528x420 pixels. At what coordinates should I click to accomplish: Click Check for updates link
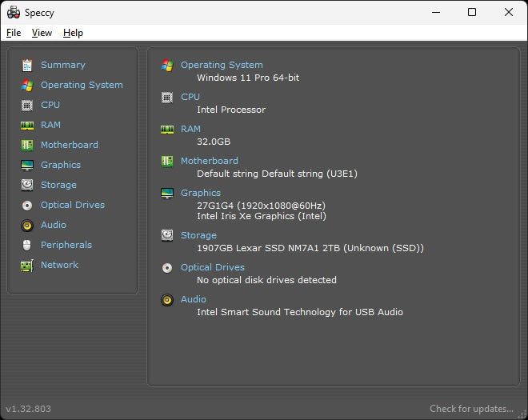471,409
